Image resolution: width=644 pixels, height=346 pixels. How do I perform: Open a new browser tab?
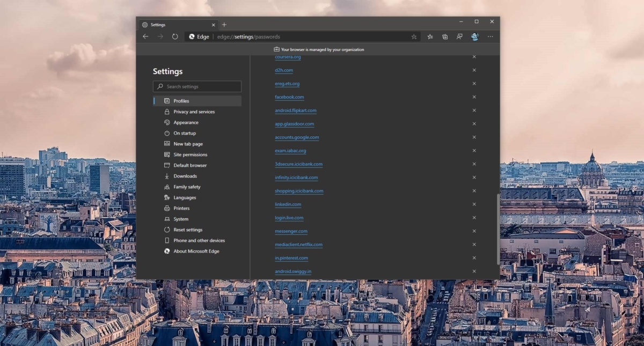(x=224, y=24)
